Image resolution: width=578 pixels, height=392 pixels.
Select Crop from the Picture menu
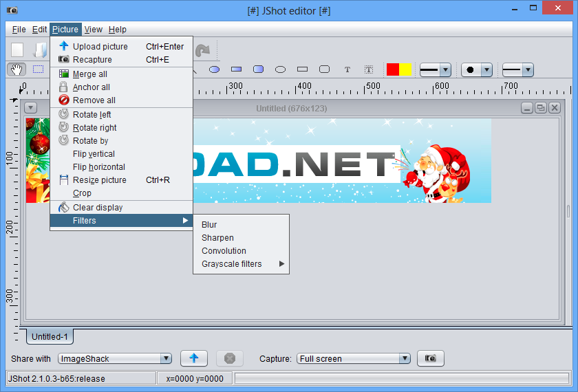121,193
